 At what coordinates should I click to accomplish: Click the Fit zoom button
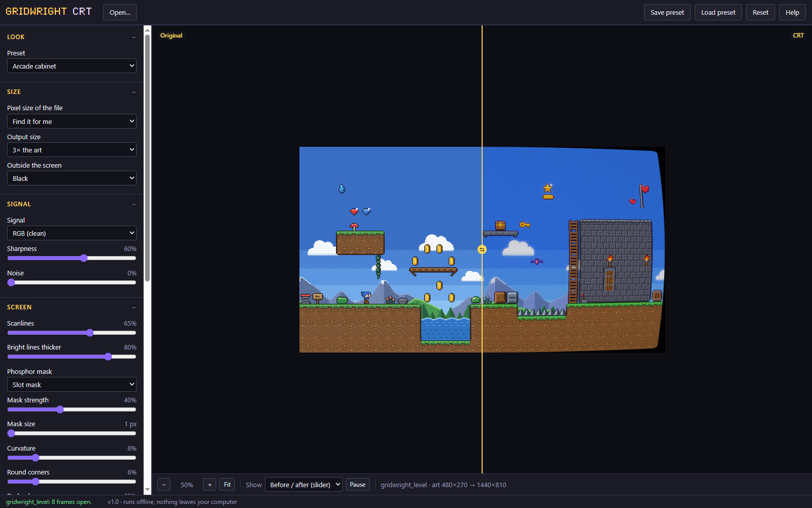point(227,485)
